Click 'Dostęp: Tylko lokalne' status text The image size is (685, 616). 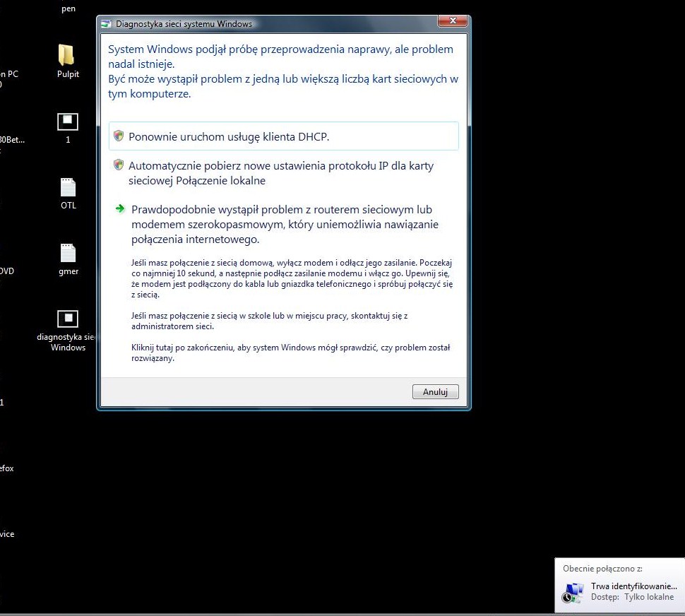pos(632,597)
